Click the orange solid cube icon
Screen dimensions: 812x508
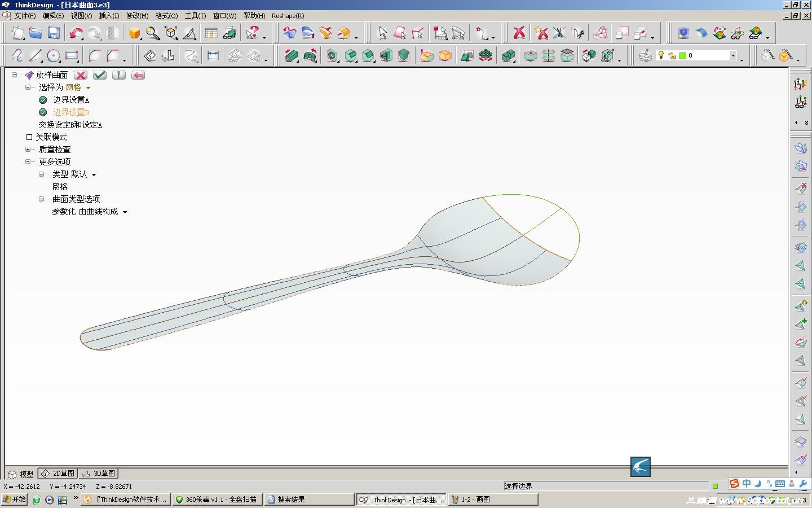pyautogui.click(x=134, y=33)
